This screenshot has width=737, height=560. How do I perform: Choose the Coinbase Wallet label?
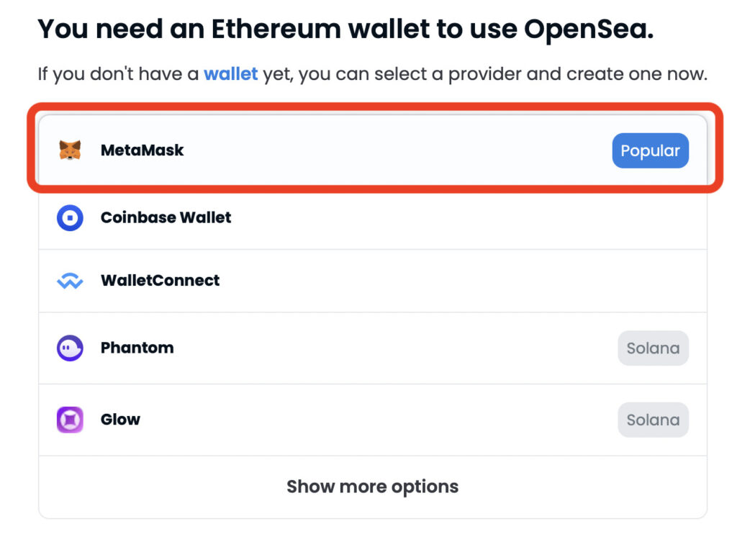pos(166,217)
